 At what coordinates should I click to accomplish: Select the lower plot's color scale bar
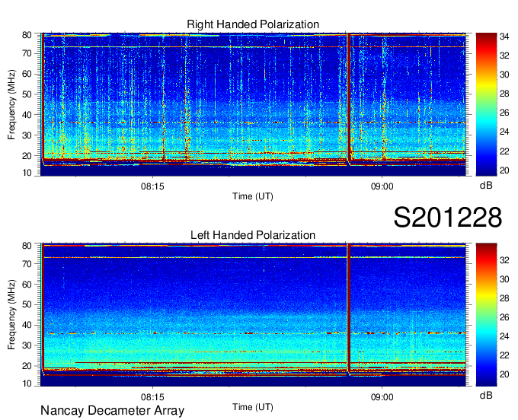[x=486, y=315]
